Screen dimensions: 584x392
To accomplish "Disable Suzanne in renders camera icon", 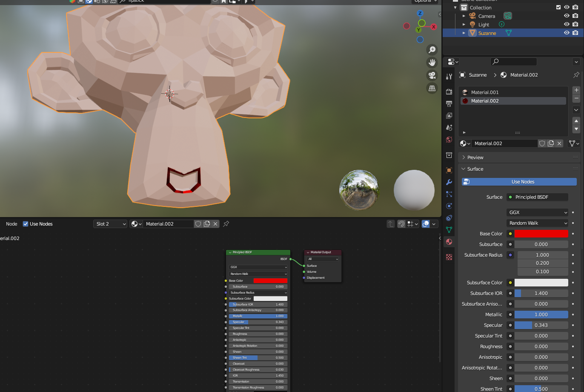I will [x=575, y=33].
